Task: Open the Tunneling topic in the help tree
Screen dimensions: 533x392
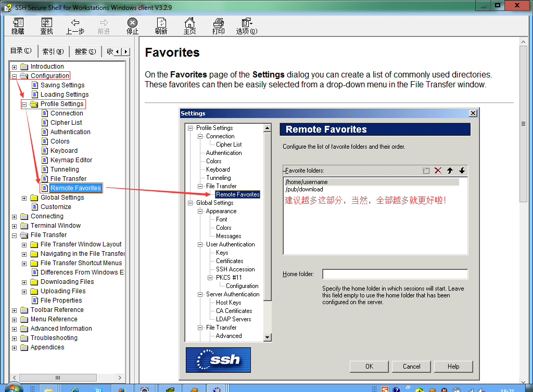Action: click(65, 169)
